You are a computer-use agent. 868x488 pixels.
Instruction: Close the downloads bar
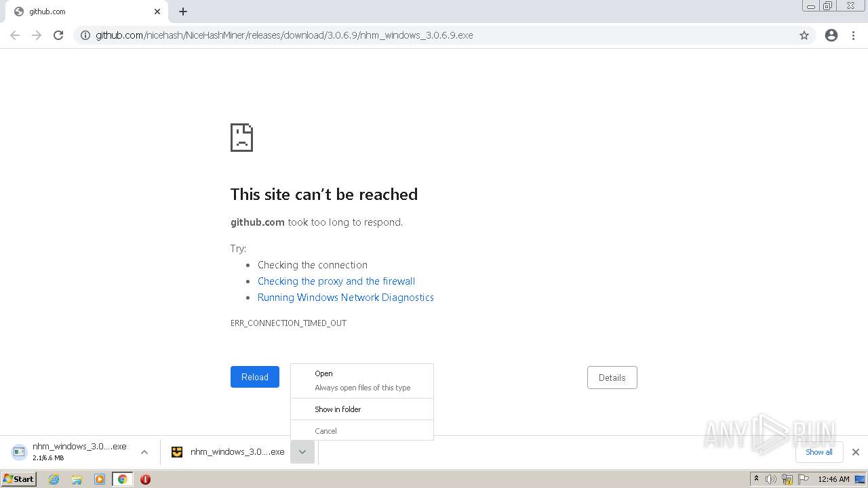click(856, 452)
